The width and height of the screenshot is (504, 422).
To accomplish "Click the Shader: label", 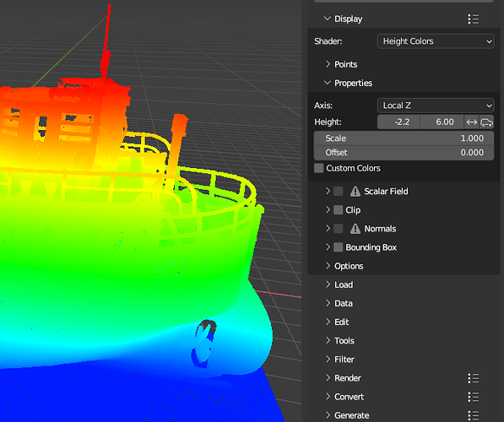I will click(328, 41).
